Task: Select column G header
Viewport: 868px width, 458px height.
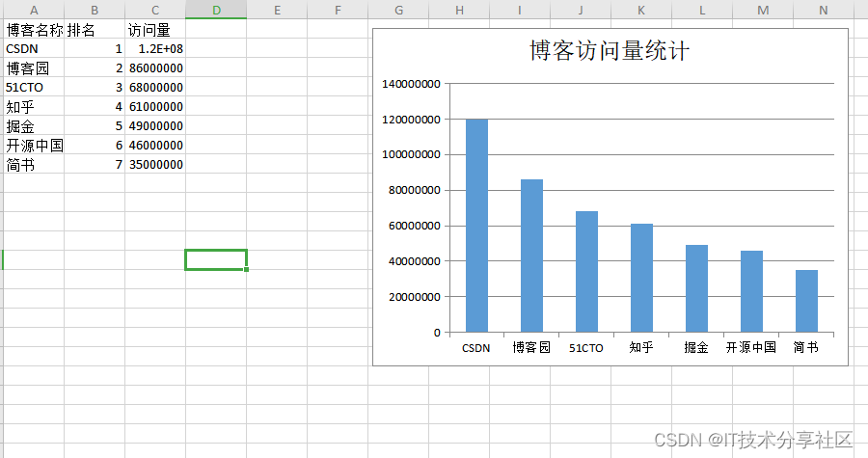Action: coord(398,10)
